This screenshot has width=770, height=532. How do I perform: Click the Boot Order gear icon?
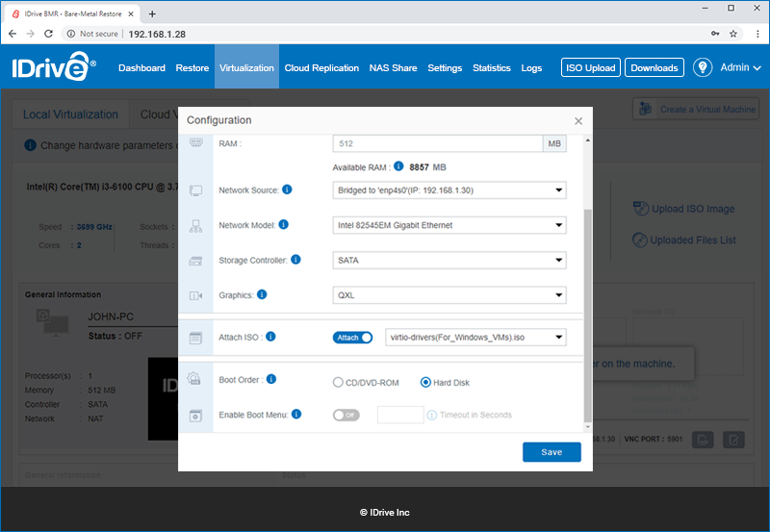point(194,378)
